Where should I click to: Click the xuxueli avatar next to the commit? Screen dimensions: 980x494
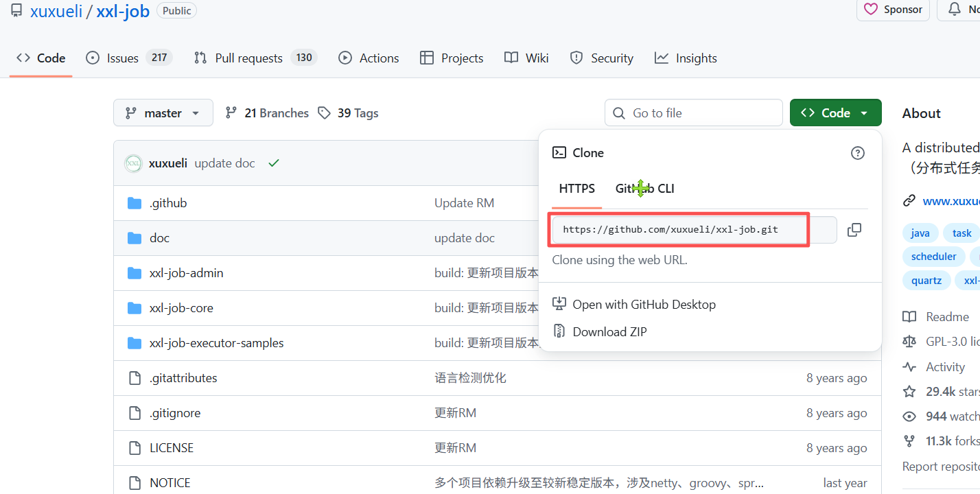click(x=133, y=163)
